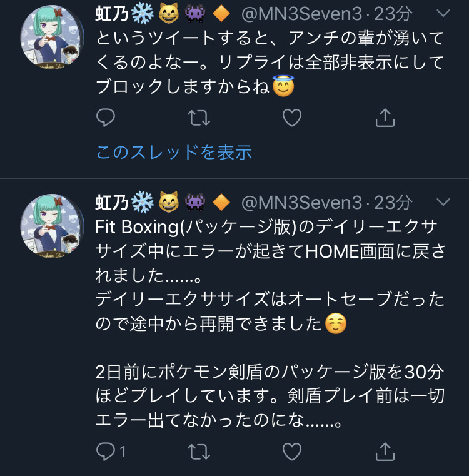
Task: Show this thread via このスレッドを表示 link
Action: [174, 152]
